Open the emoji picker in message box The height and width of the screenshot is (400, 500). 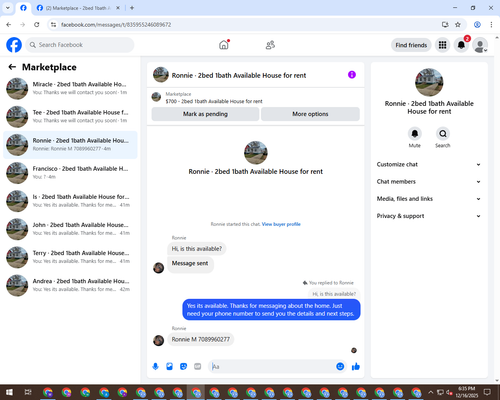[340, 367]
